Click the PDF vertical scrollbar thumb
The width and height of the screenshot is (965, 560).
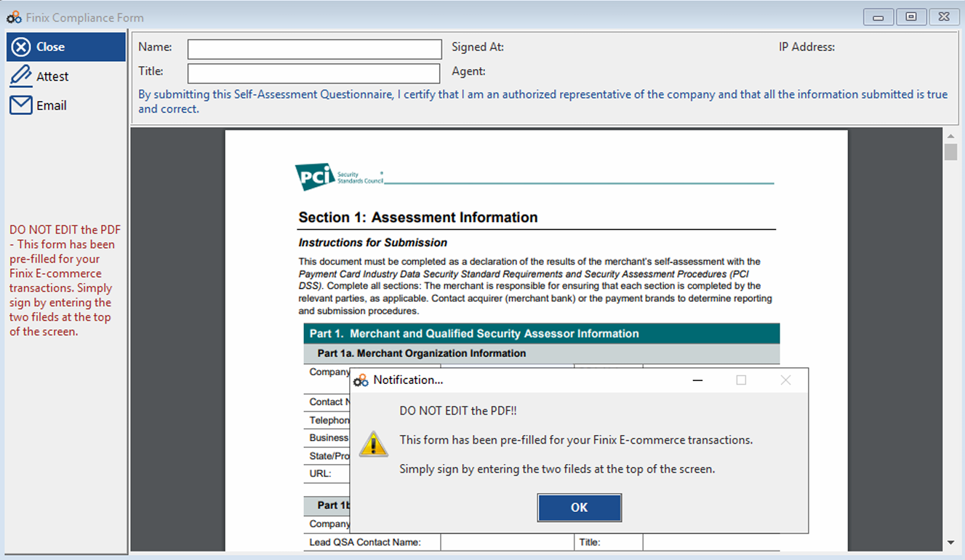tap(950, 151)
